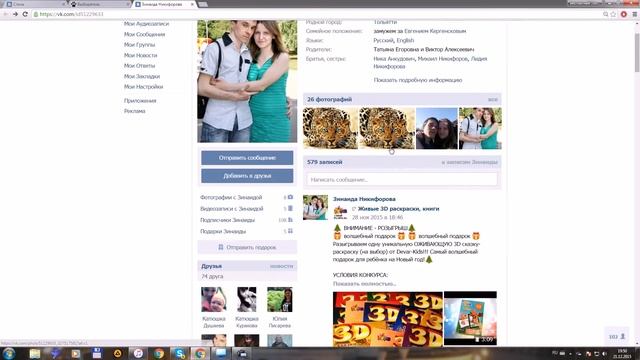Click the address bar search magnifier icon
The width and height of the screenshot is (640, 360).
click(x=605, y=14)
